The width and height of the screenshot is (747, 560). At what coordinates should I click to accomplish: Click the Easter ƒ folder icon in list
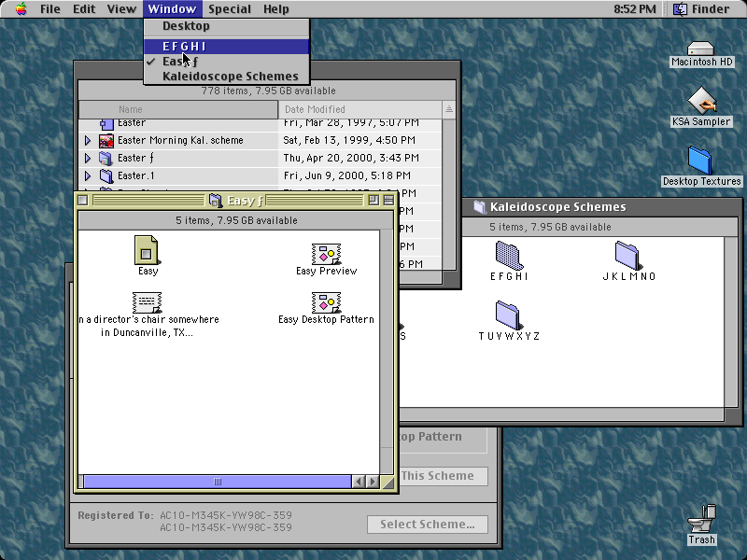106,158
